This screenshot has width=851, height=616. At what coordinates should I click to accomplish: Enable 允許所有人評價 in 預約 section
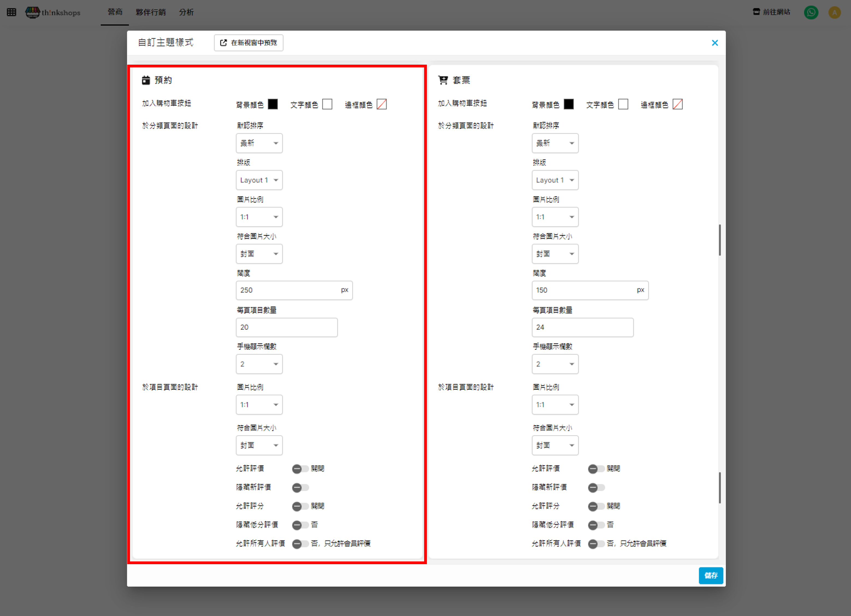pyautogui.click(x=300, y=544)
